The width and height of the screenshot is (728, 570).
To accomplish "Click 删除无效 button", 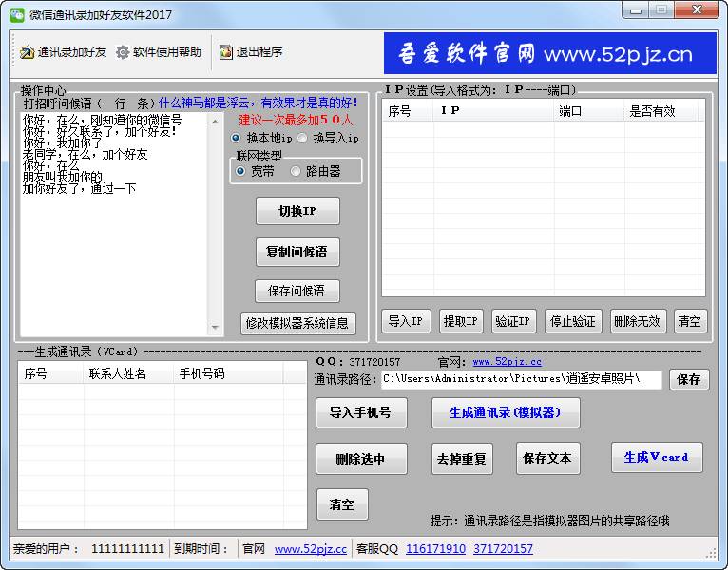I will point(638,321).
